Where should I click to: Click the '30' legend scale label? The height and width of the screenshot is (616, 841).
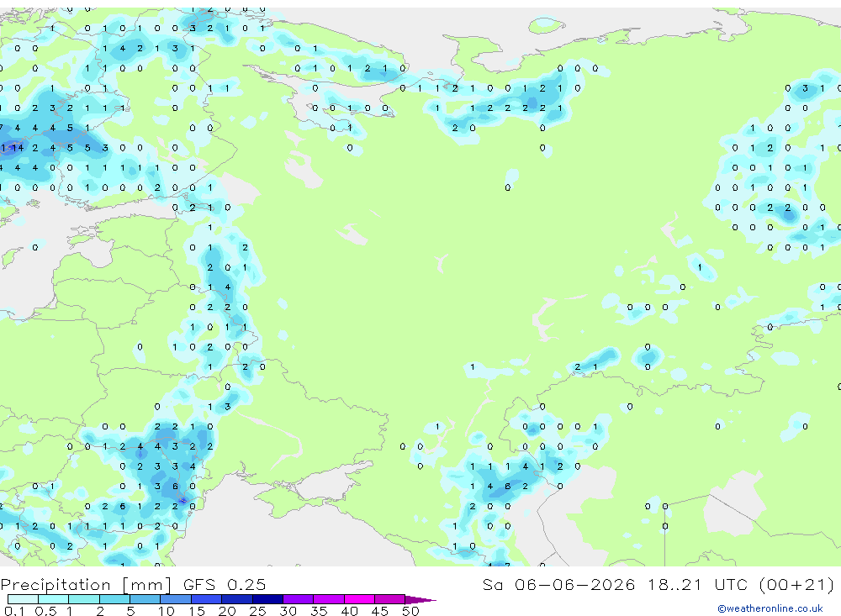pos(288,611)
